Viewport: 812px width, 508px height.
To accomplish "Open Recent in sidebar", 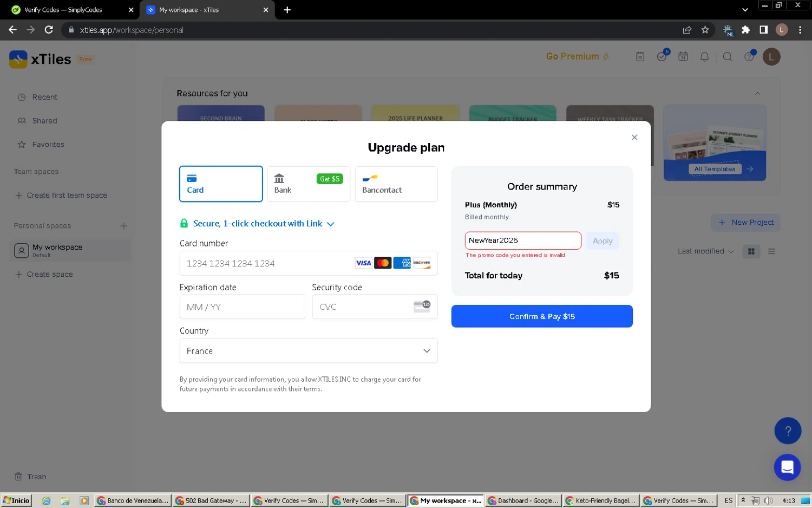I will [44, 97].
